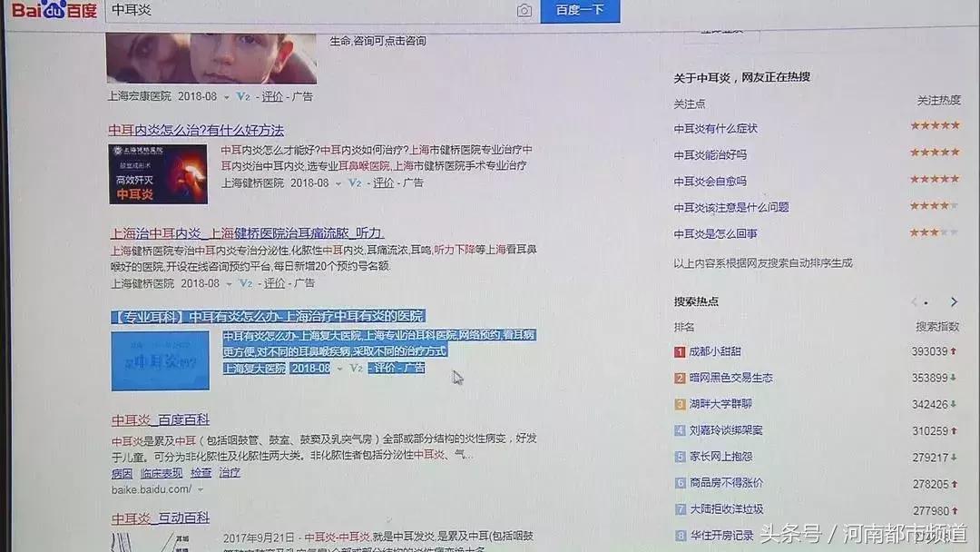Click the red up arrow next to 393039
The height and width of the screenshot is (552, 980).
click(x=955, y=350)
